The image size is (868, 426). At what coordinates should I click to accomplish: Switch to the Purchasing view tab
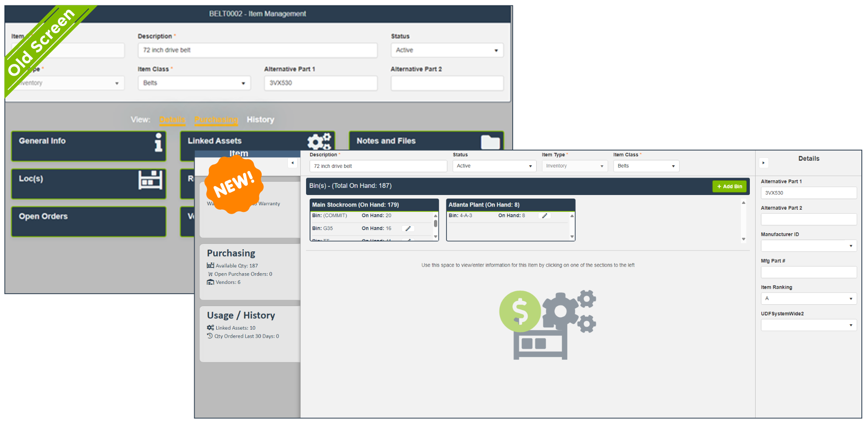(x=216, y=119)
